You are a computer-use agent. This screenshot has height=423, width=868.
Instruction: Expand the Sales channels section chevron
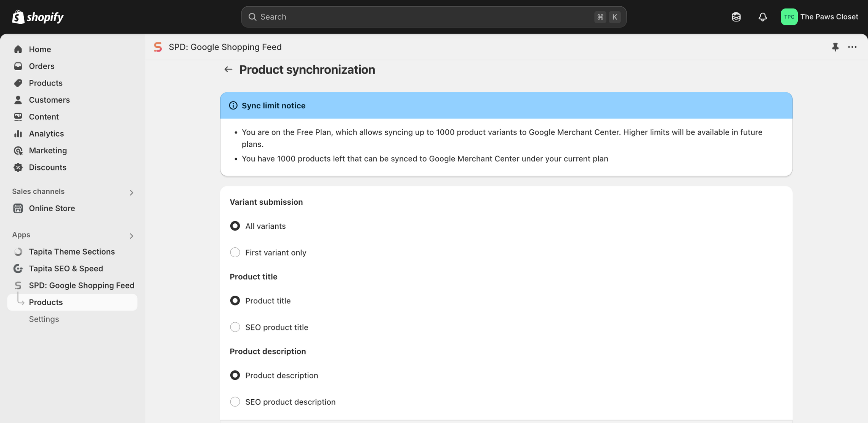[x=131, y=192]
